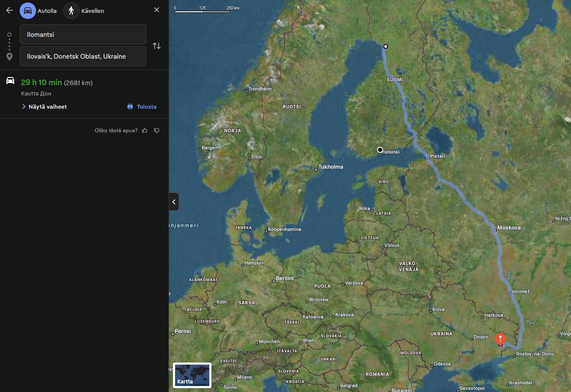The width and height of the screenshot is (571, 392).
Task: Click the Dnipro city label
Action: coord(481,337)
